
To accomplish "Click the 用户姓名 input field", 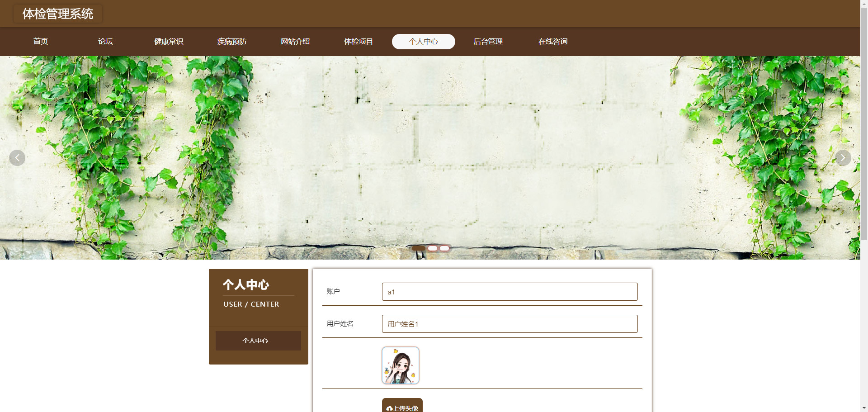I will [509, 324].
